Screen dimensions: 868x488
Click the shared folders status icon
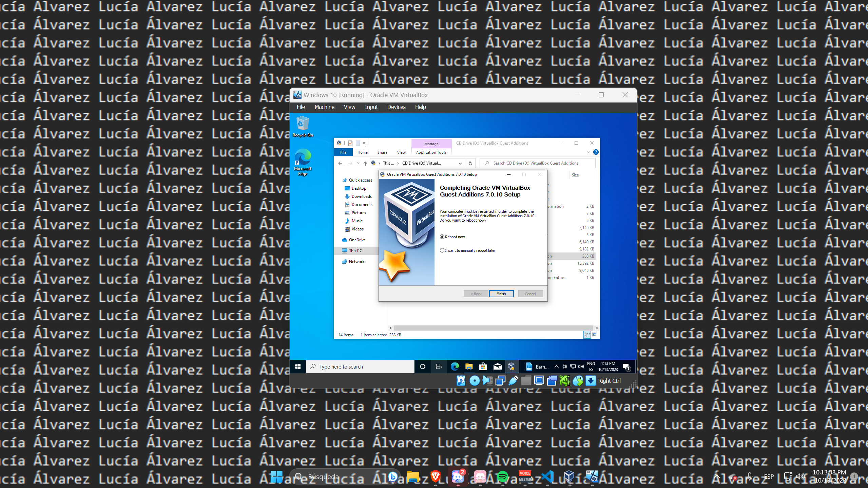tap(526, 381)
